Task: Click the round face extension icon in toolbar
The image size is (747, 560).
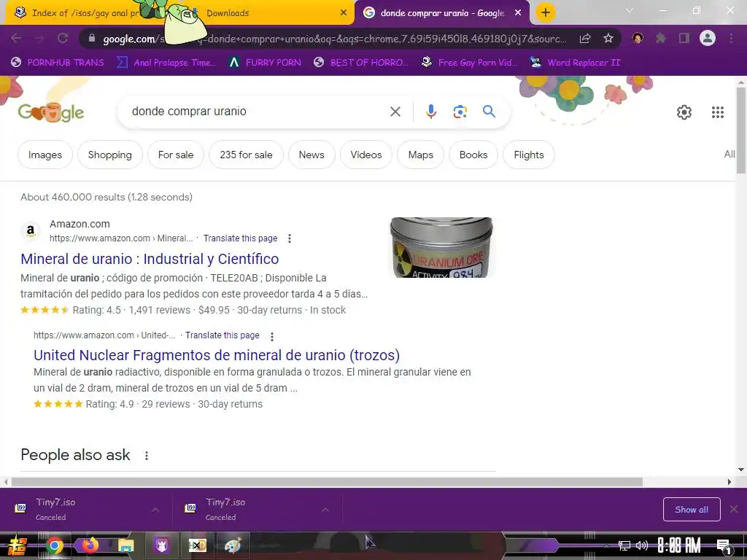Action: pyautogui.click(x=638, y=38)
